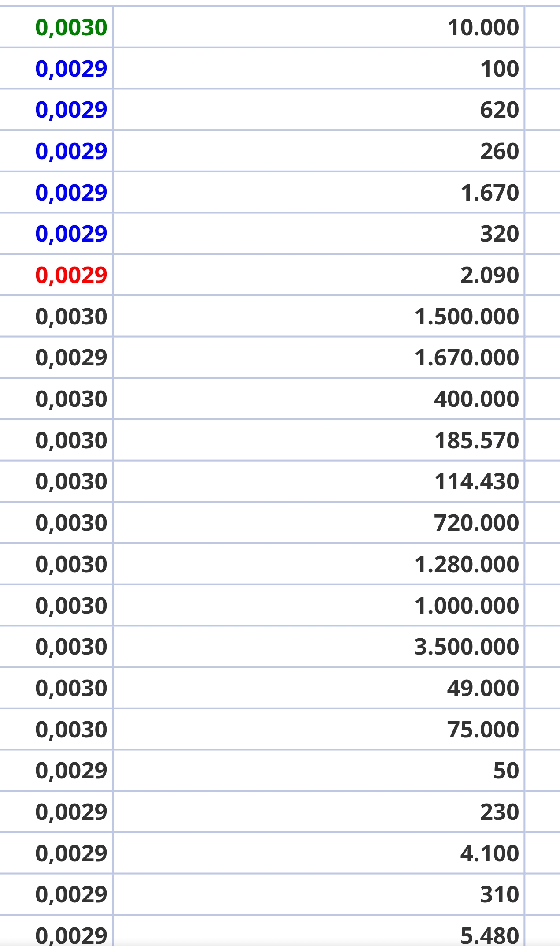The width and height of the screenshot is (560, 946).
Task: Select the 3.500.000 quantity cell
Action: tap(319, 646)
